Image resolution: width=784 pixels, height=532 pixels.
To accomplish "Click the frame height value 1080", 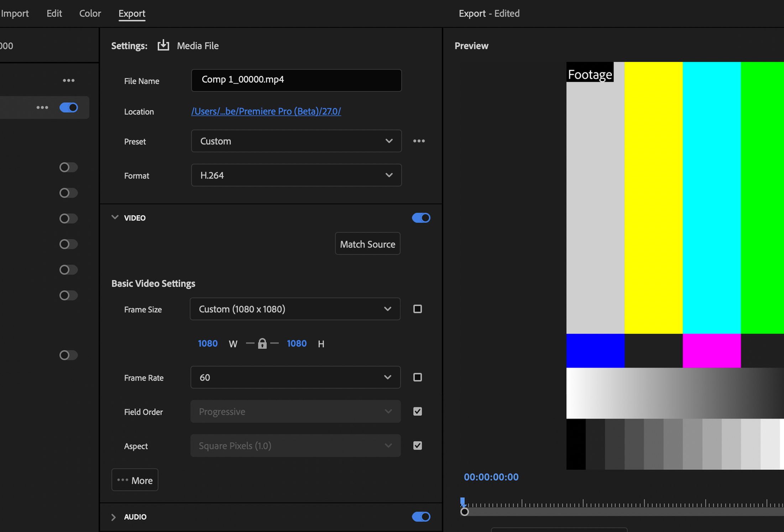I will pyautogui.click(x=297, y=343).
